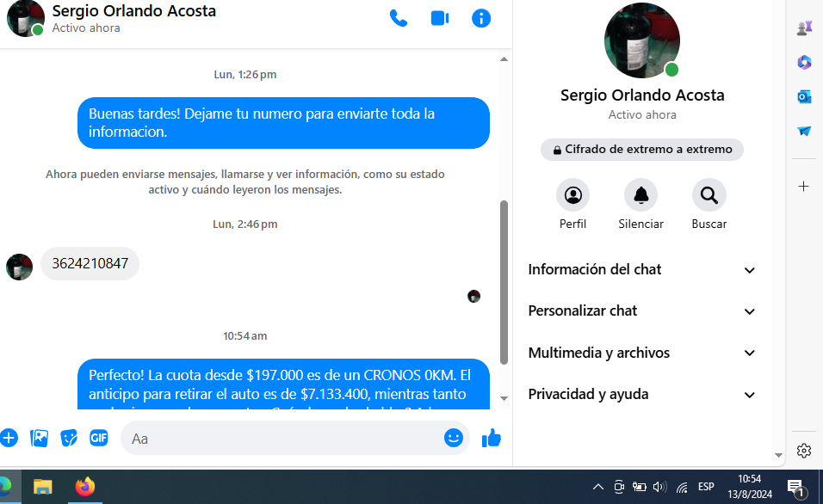Choose a sticker to send
This screenshot has width=823, height=504.
click(69, 438)
